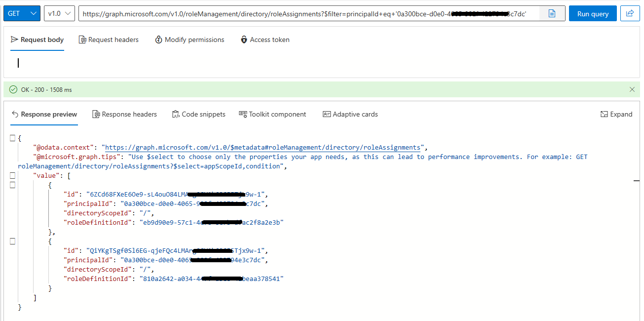
Task: Click the share query icon beside Run query
Action: coord(630,13)
